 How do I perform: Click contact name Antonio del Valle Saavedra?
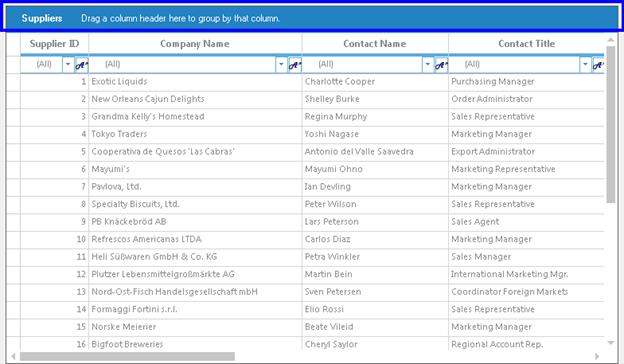(359, 152)
